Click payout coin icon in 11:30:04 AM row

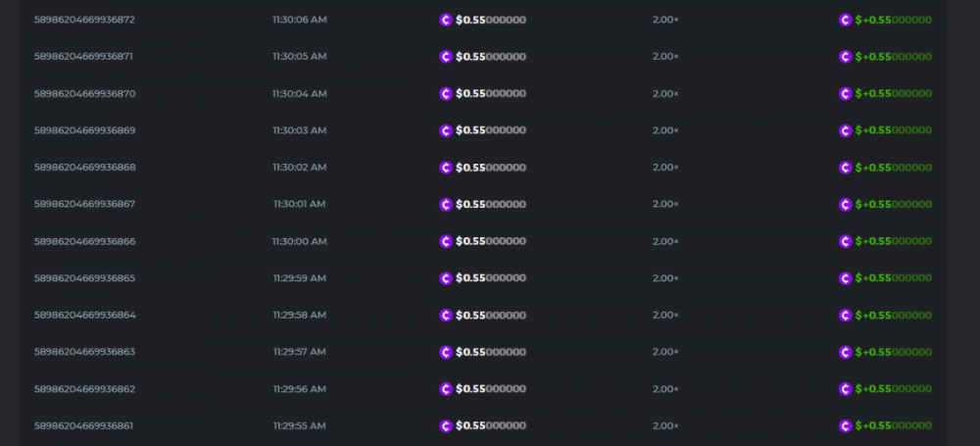coord(845,93)
